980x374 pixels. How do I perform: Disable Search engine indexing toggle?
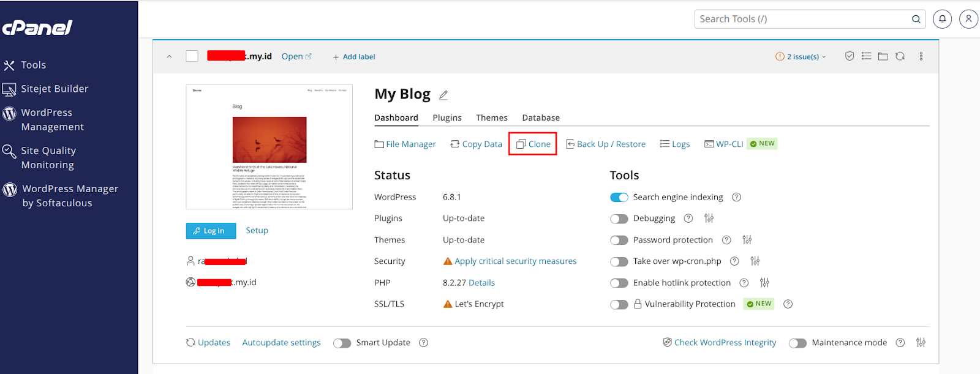[619, 197]
